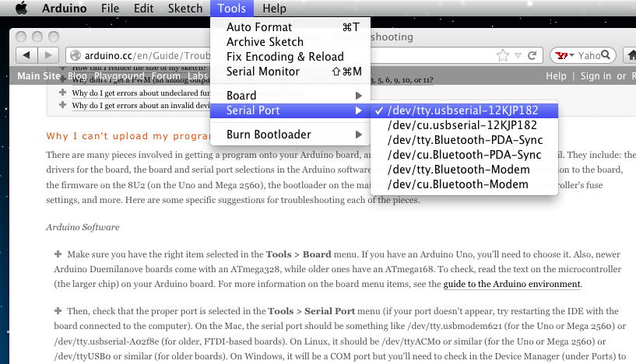Click the search magnifier icon
The width and height of the screenshot is (636, 364).
click(x=606, y=54)
